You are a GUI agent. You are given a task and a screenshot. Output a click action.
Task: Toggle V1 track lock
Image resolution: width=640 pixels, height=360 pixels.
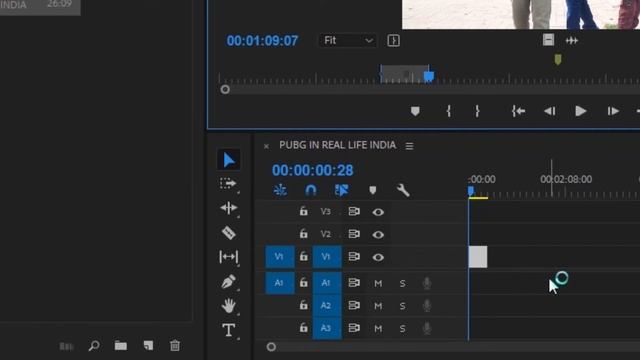[x=303, y=256]
